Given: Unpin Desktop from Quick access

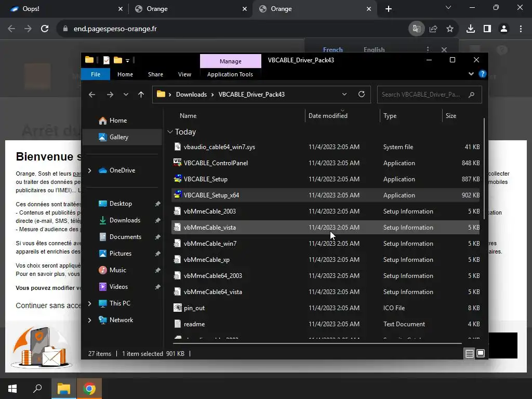Looking at the screenshot, I should pos(158,204).
